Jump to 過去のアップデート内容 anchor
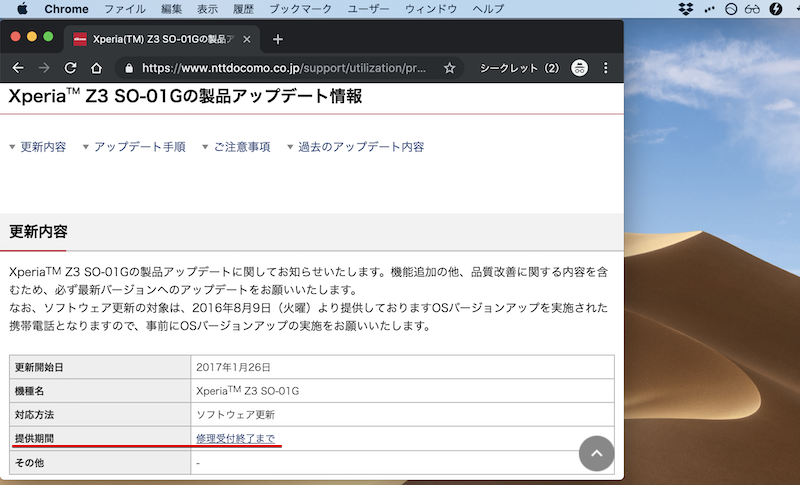 tap(361, 147)
